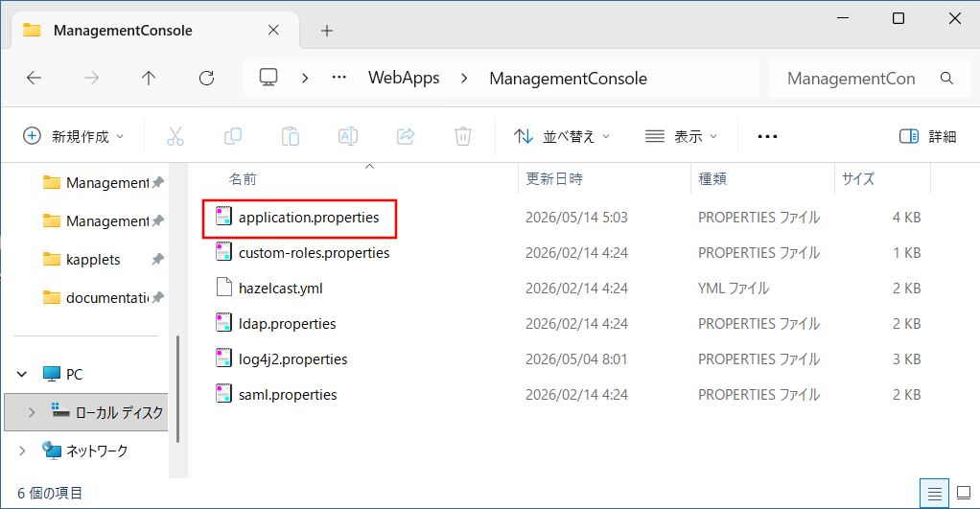Sort by the サイズ column header
This screenshot has width=980, height=509.
(x=858, y=179)
